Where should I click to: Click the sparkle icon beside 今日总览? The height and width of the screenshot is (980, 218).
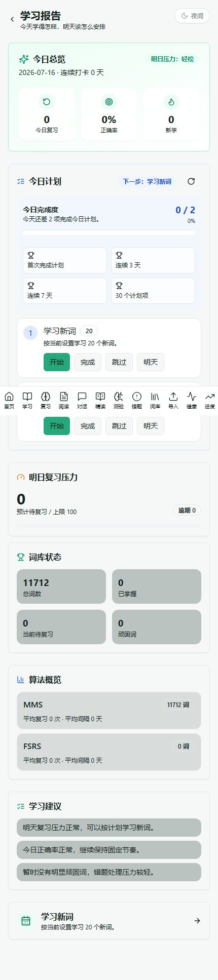[x=23, y=59]
